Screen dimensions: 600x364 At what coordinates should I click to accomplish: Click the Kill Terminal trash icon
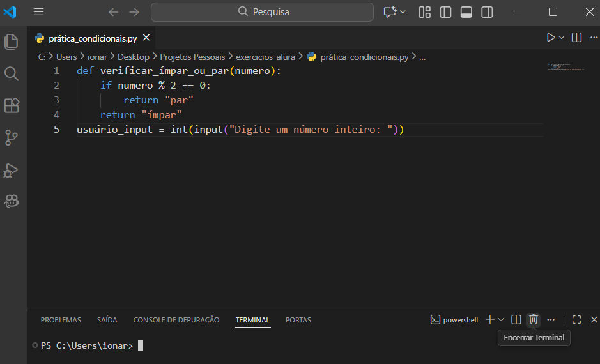[x=534, y=319]
